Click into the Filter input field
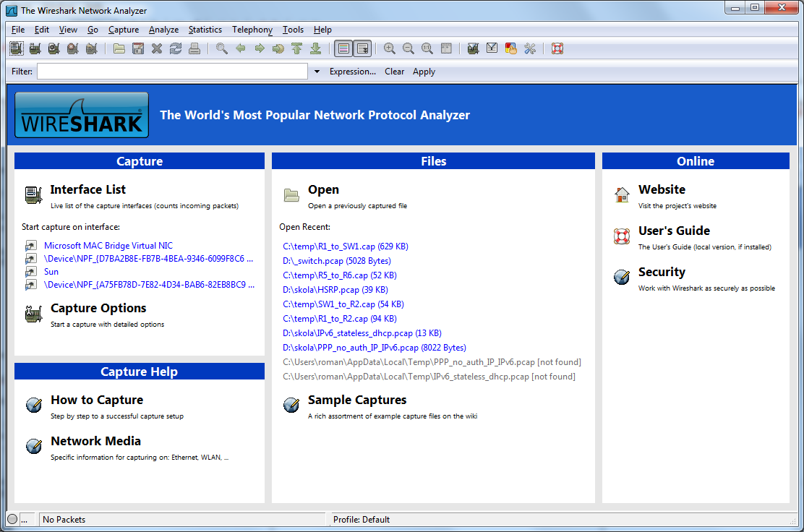The image size is (804, 532). pyautogui.click(x=172, y=72)
